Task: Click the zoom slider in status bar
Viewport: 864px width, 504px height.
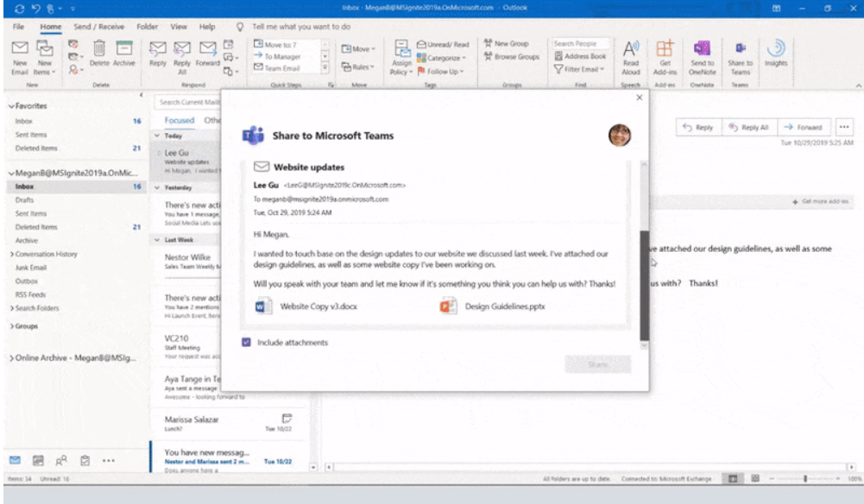Action: [805, 479]
